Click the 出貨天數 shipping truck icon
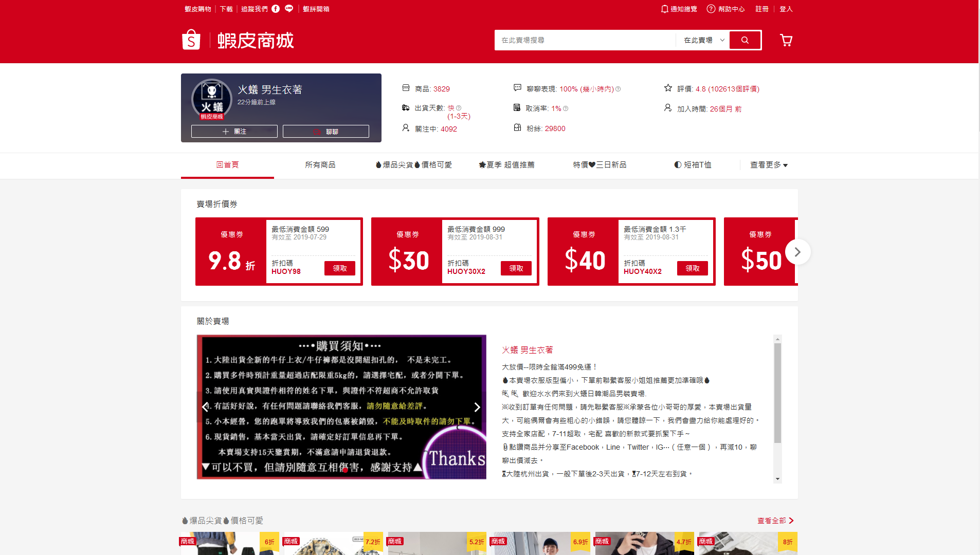The width and height of the screenshot is (980, 555). pyautogui.click(x=406, y=107)
